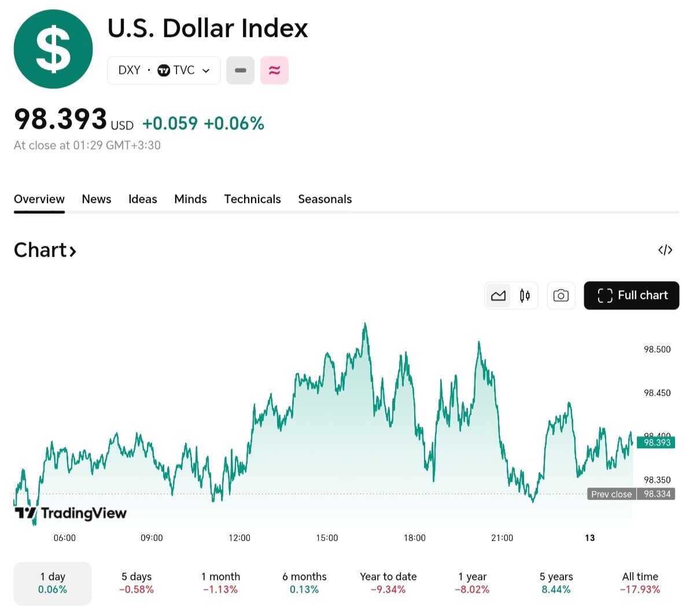The width and height of the screenshot is (693, 616).
Task: Click the green dollar sign symbol logo
Action: tap(53, 49)
